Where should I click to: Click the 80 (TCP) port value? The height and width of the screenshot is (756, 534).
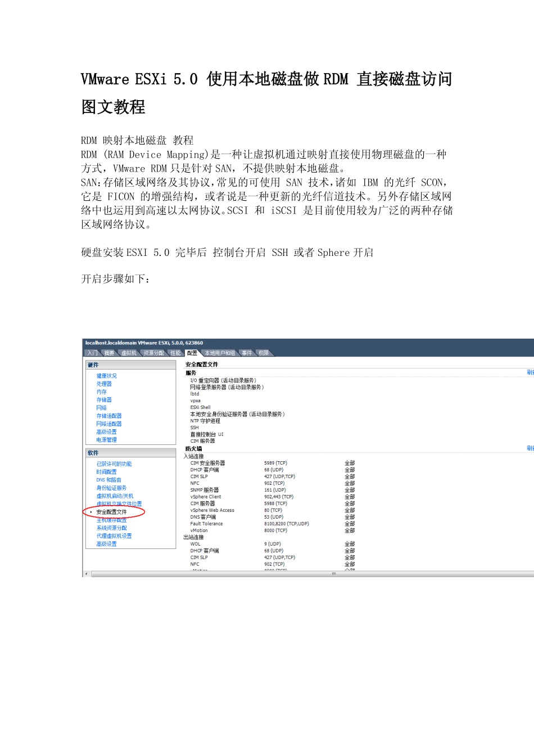click(x=273, y=510)
